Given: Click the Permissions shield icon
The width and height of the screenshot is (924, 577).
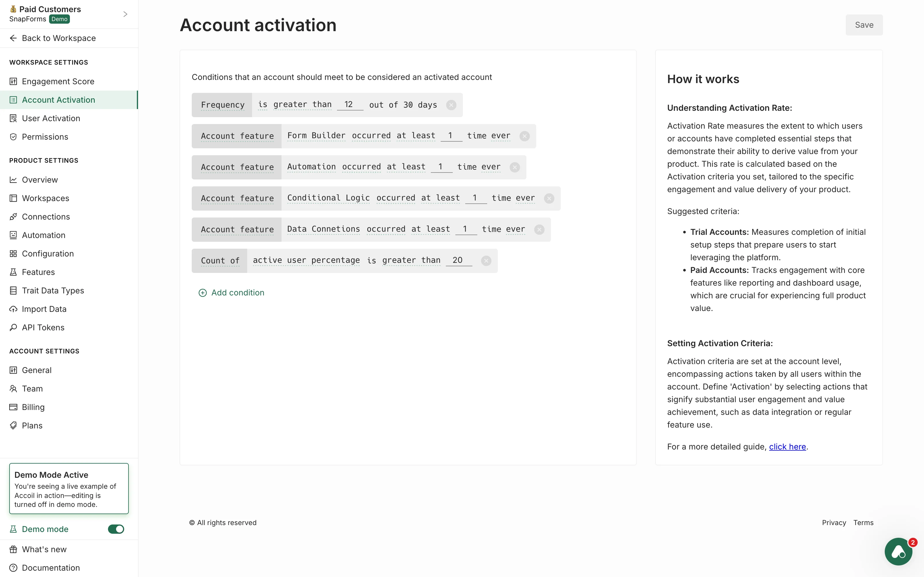Looking at the screenshot, I should [x=13, y=137].
